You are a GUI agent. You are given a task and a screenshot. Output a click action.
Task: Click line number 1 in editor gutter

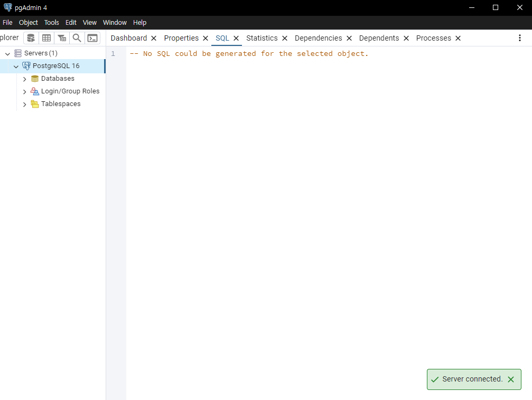point(113,53)
